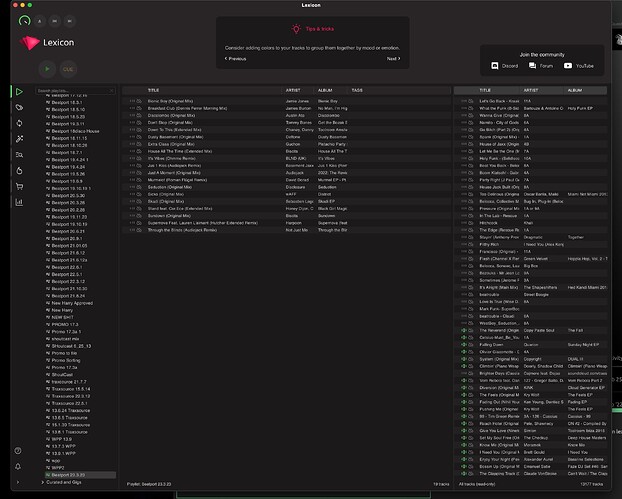Go to the previous tip
The height and width of the screenshot is (499, 622).
tap(237, 59)
